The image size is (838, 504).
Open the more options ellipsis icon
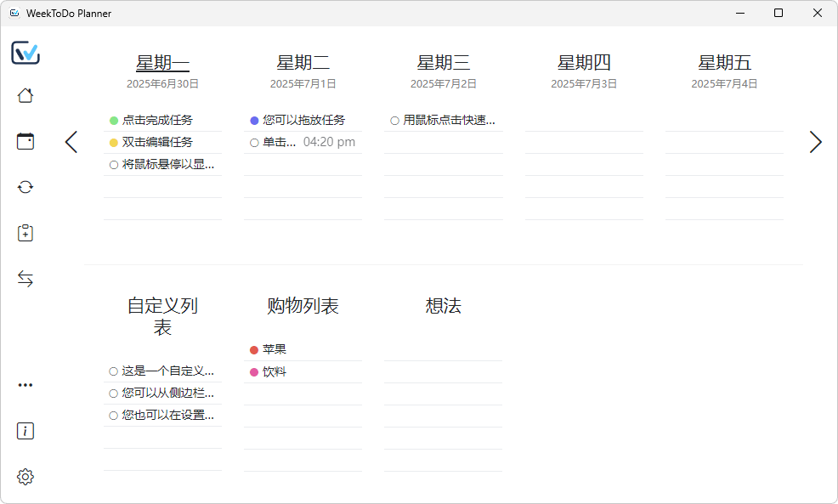25,384
